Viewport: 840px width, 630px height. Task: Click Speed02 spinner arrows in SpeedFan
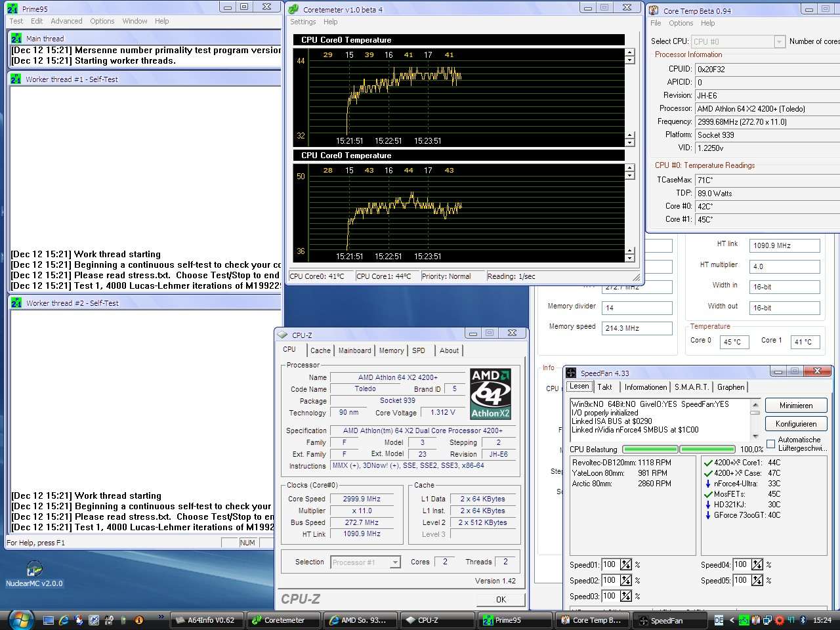point(626,580)
